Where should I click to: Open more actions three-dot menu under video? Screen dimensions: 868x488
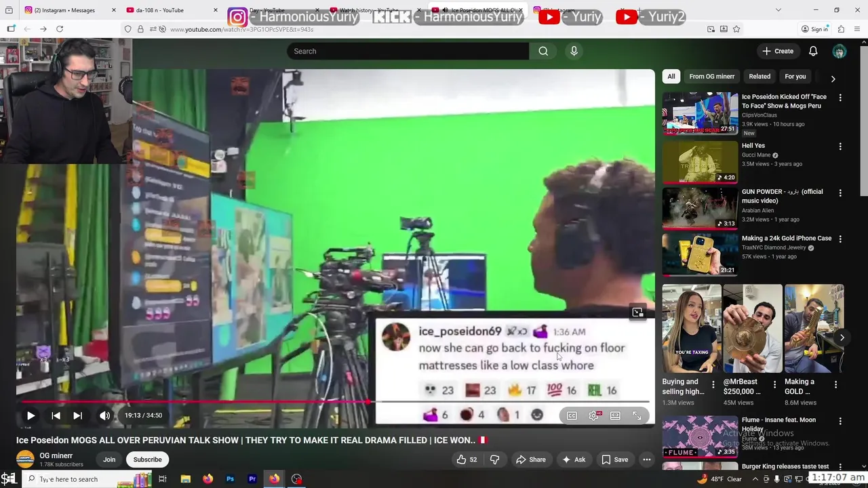coord(647,460)
